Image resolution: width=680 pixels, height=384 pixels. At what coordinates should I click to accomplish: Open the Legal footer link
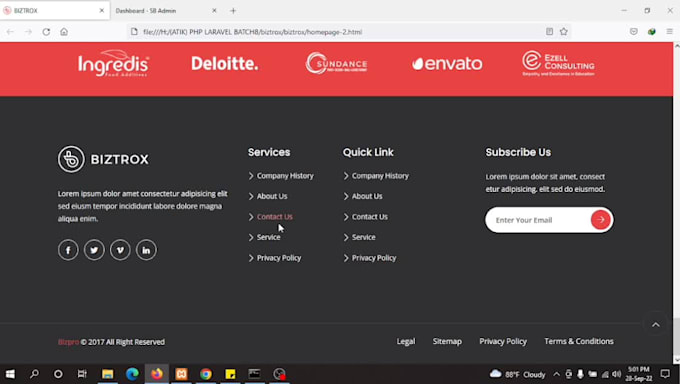[x=406, y=341]
